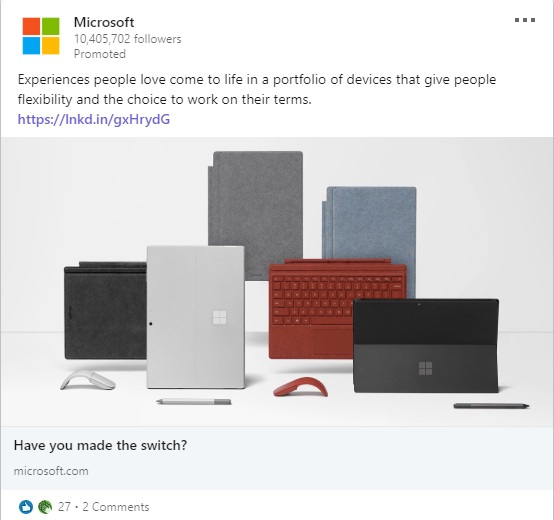Screen dimensions: 554x520
Task: Open the Microsoft company name link
Action: coord(104,22)
